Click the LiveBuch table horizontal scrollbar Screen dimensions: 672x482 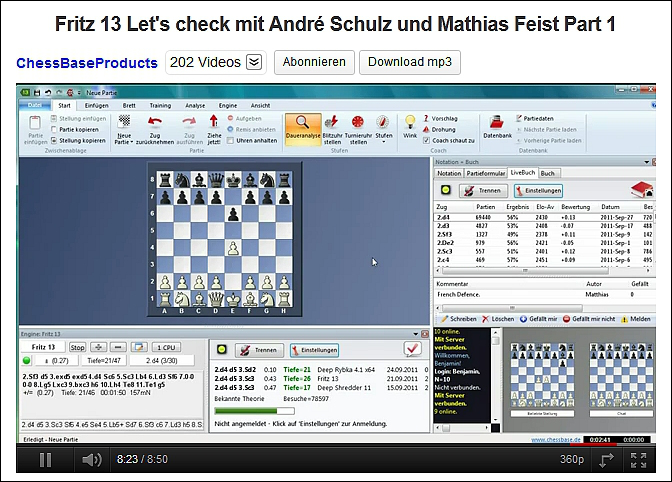525,271
